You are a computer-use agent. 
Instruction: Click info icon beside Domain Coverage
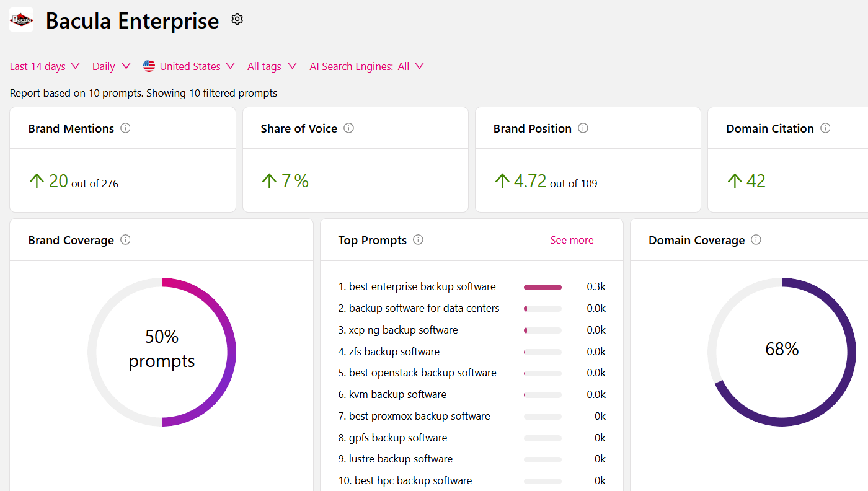(756, 240)
